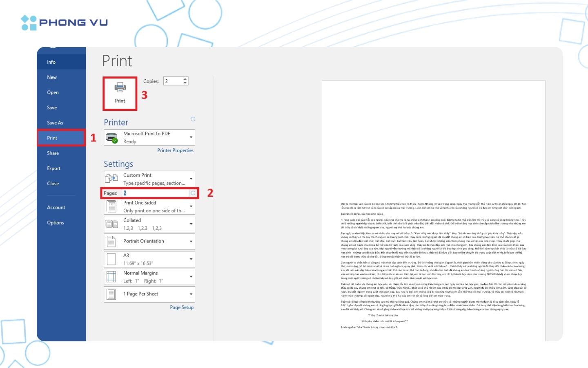
Task: Select Print in the left sidebar
Action: [x=52, y=138]
